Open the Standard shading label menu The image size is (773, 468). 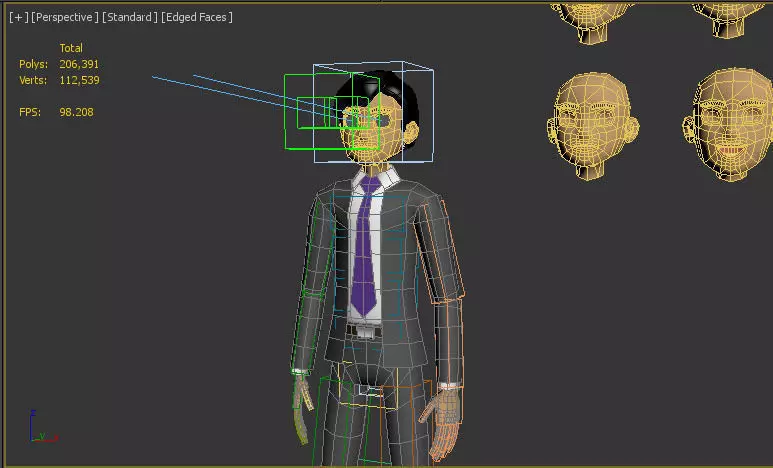click(x=130, y=17)
